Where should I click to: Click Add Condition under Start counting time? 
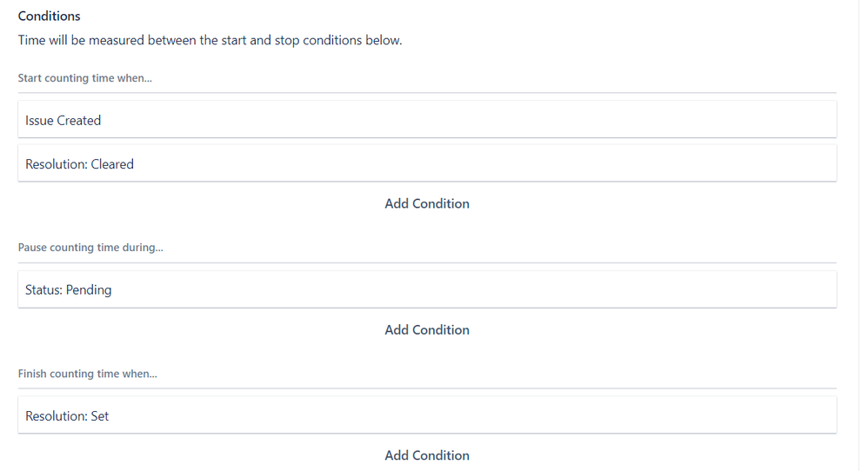[x=427, y=203]
